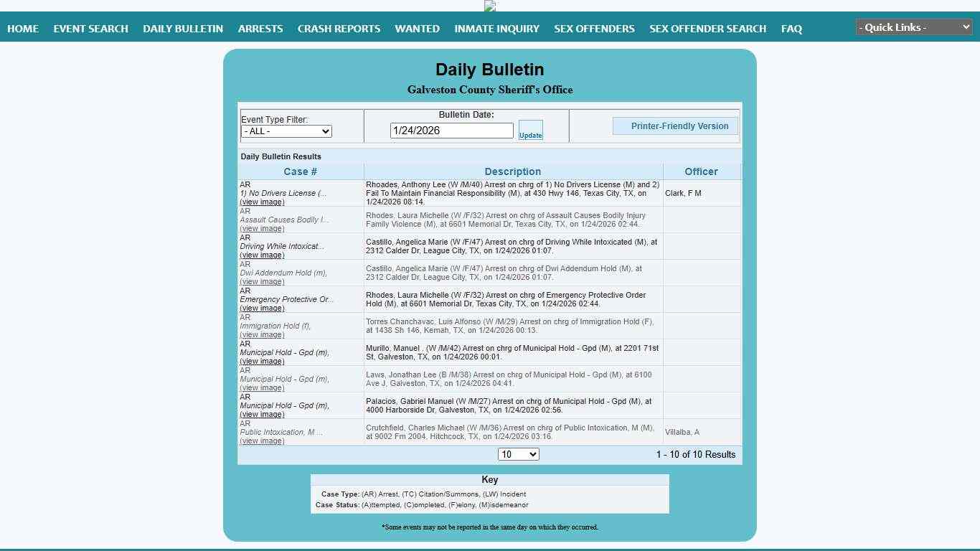Open the Quick Links dropdown
The height and width of the screenshot is (551, 980).
[x=914, y=27]
